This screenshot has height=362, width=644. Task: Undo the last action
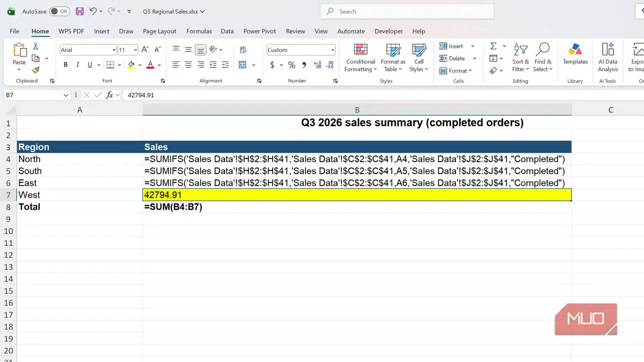pyautogui.click(x=93, y=12)
